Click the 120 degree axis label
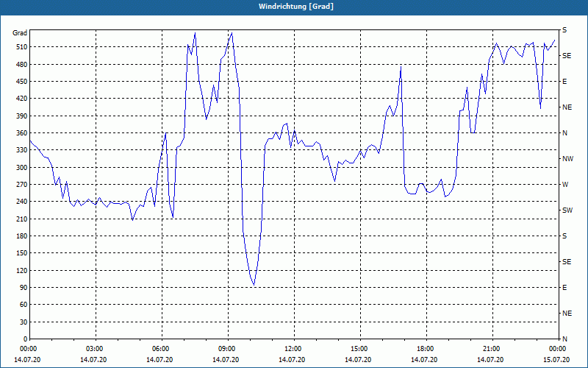The height and width of the screenshot is (368, 588). click(x=21, y=270)
